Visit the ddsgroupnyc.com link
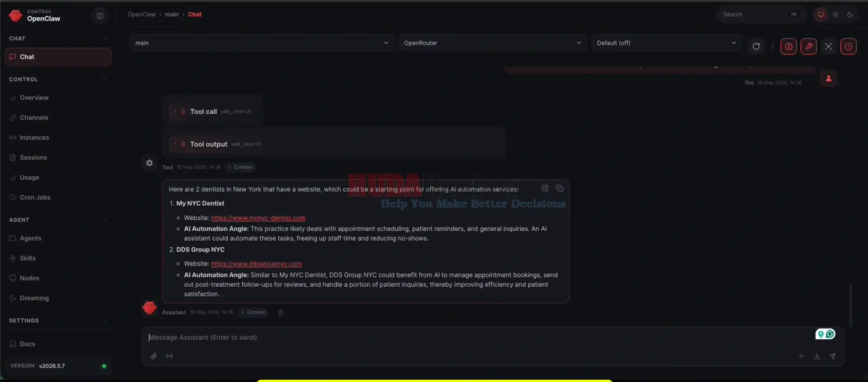The width and height of the screenshot is (868, 382). (x=256, y=264)
